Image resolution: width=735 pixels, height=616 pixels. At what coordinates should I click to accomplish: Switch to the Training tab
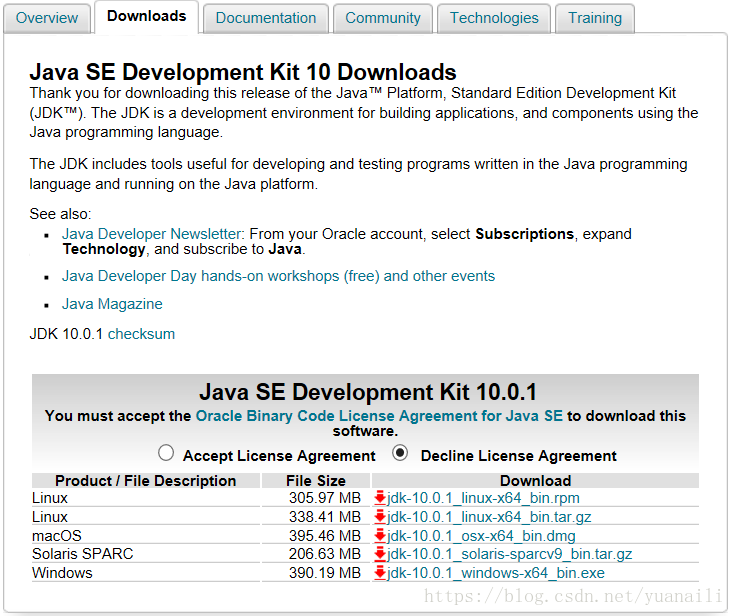click(595, 18)
